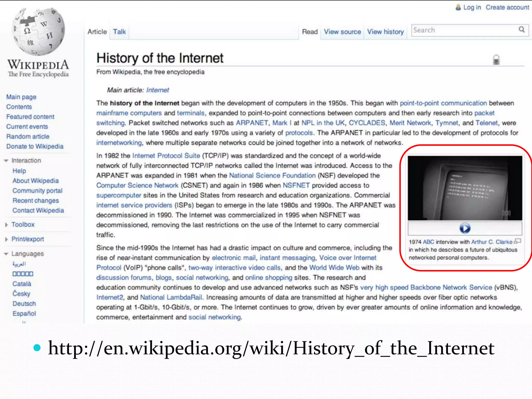The height and width of the screenshot is (399, 532).
Task: Switch to Català language version
Action: coord(22,284)
